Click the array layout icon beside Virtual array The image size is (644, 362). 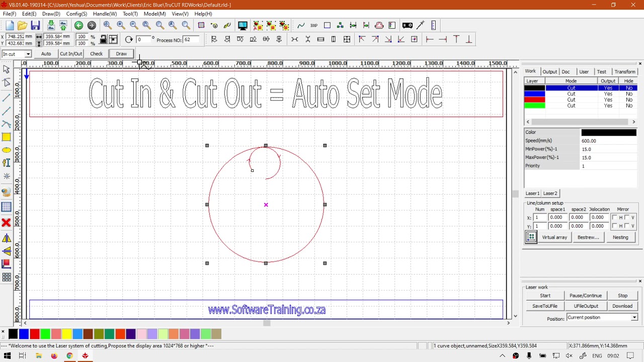531,237
